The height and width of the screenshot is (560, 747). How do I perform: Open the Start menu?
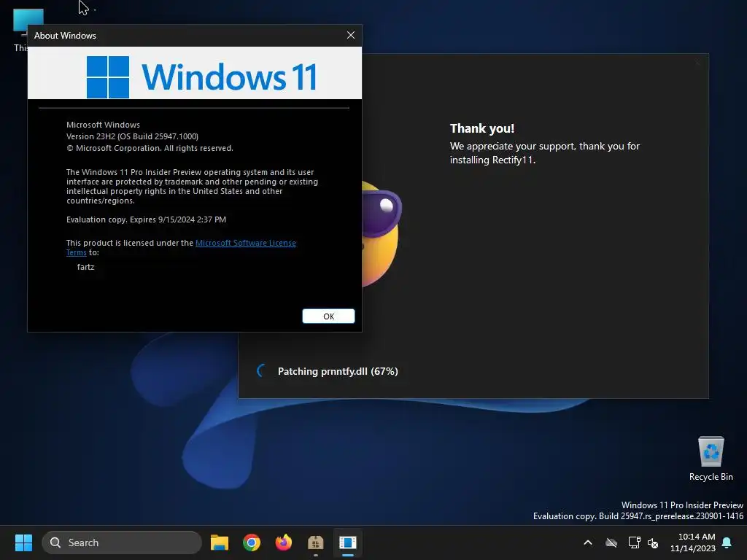23,542
